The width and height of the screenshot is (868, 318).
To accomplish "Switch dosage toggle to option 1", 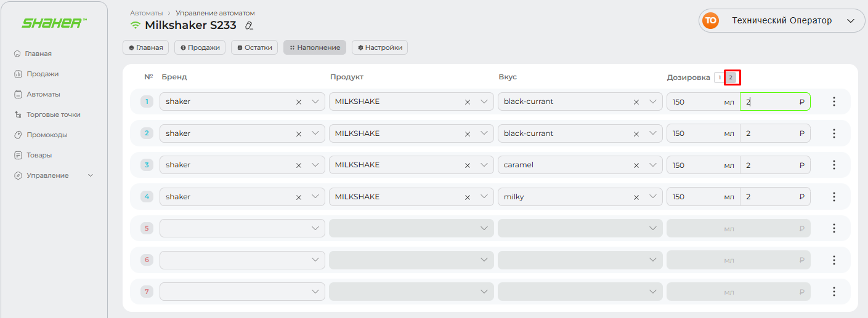I will pos(719,78).
